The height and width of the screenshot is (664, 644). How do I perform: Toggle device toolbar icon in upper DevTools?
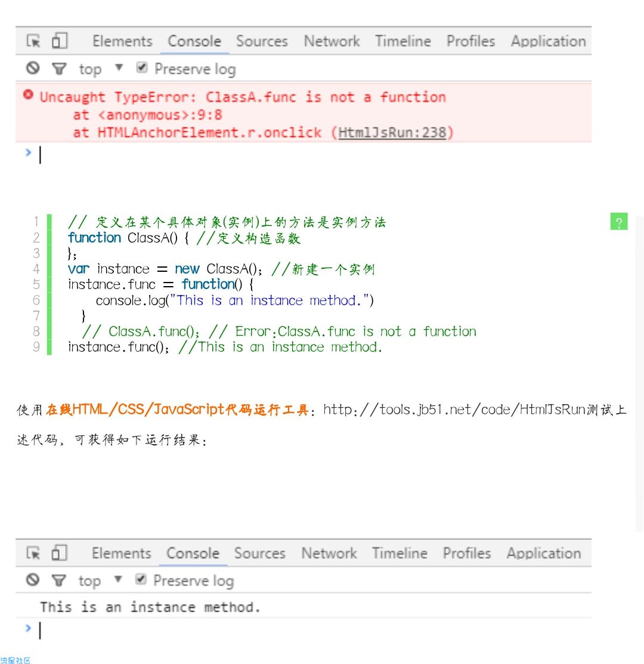pos(59,41)
